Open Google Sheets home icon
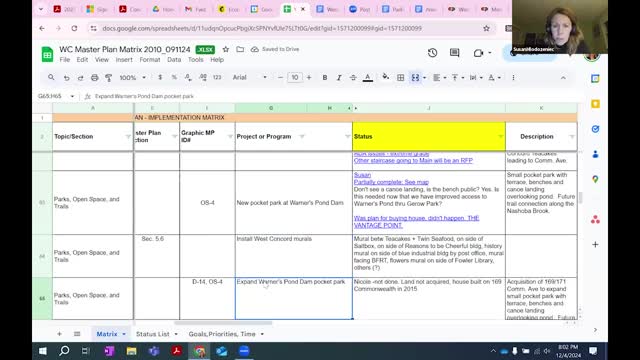Screen dimensions: 640x360 pos(47,54)
